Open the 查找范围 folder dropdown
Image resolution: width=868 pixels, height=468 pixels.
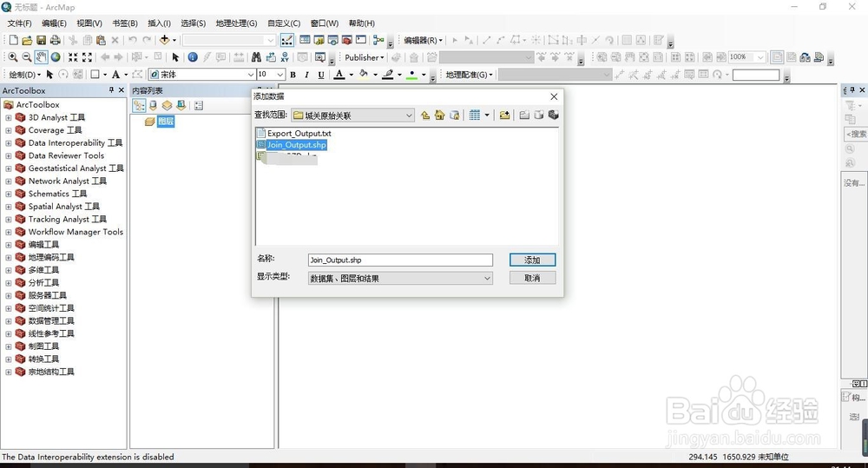409,115
